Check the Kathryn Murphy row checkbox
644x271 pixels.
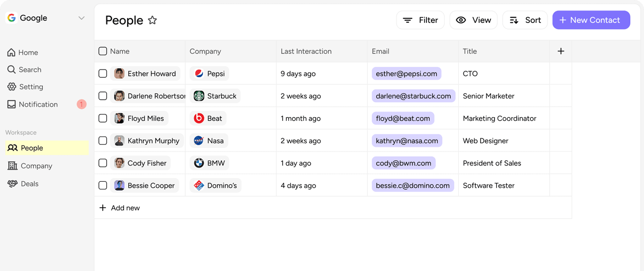pos(103,141)
